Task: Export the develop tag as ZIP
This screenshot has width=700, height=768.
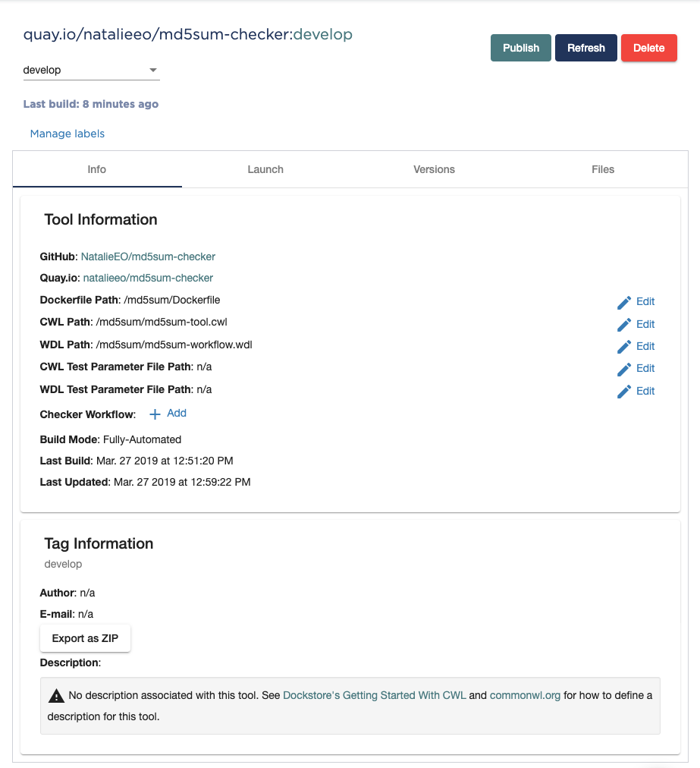Action: click(85, 637)
